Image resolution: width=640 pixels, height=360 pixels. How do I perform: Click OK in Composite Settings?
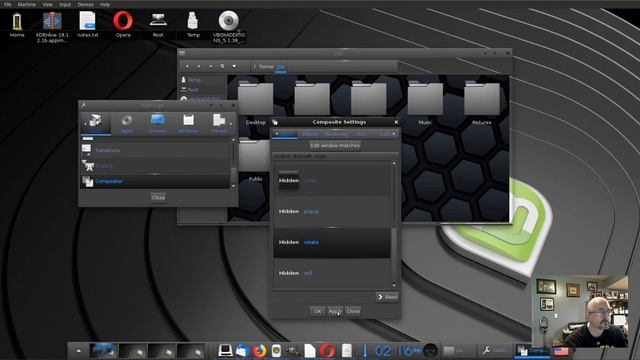pos(318,311)
